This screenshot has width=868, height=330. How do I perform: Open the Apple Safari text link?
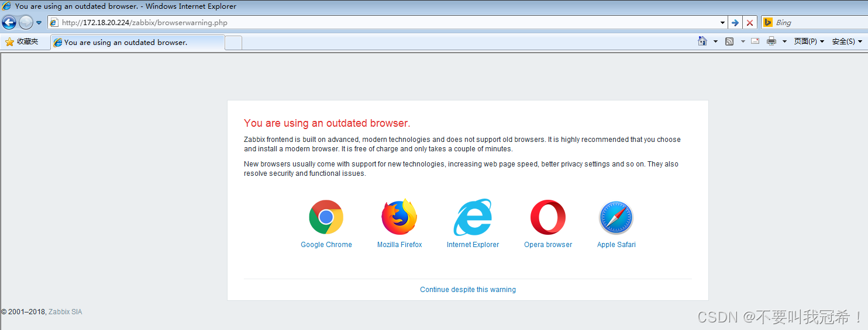coord(616,245)
